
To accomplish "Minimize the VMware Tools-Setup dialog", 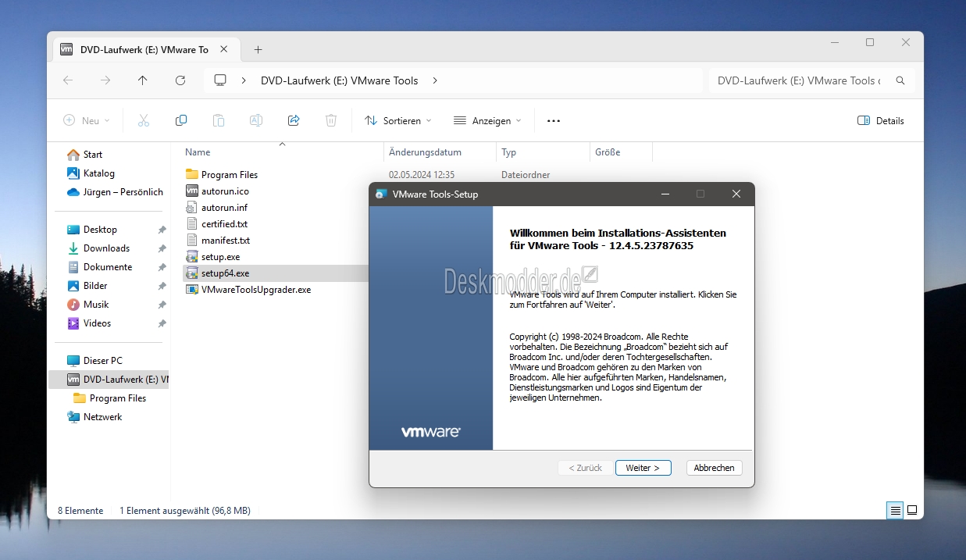I will [665, 194].
